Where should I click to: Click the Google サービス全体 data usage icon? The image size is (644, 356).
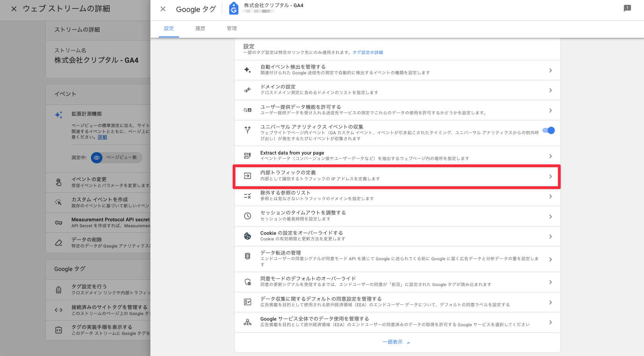pos(247,322)
